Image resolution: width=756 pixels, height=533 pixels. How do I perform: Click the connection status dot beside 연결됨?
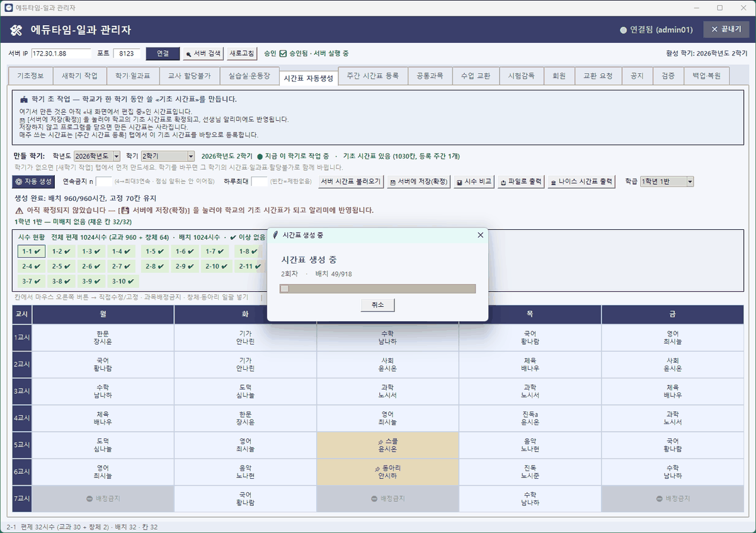[623, 30]
